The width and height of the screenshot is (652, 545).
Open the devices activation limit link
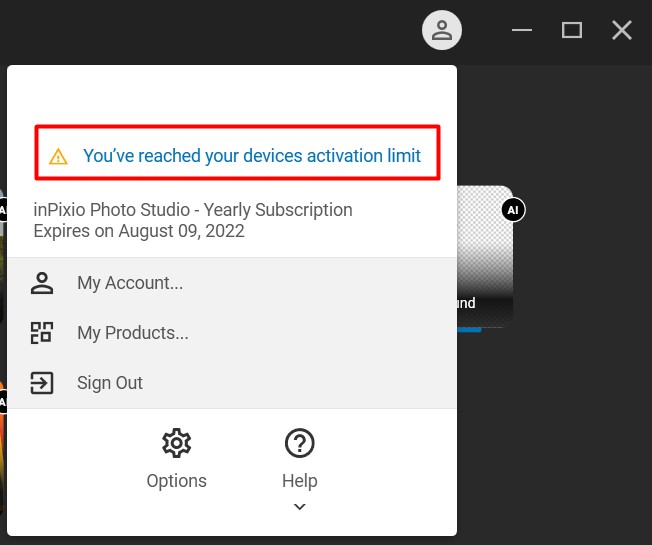pyautogui.click(x=252, y=156)
